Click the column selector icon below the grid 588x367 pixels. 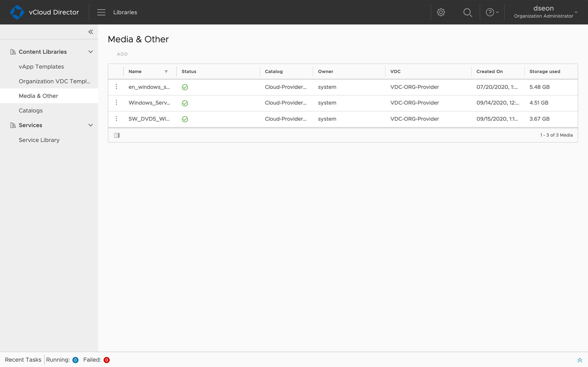coord(117,135)
